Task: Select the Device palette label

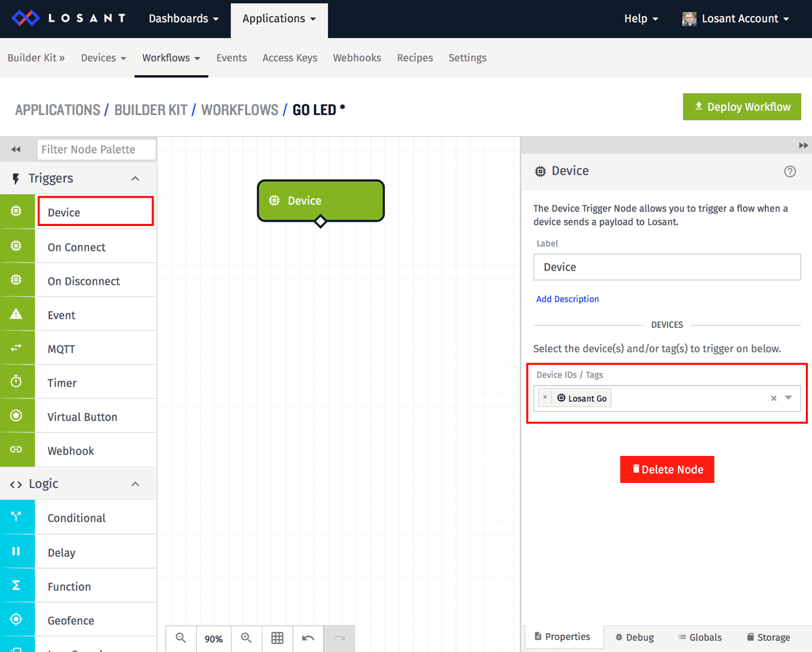Action: (64, 212)
